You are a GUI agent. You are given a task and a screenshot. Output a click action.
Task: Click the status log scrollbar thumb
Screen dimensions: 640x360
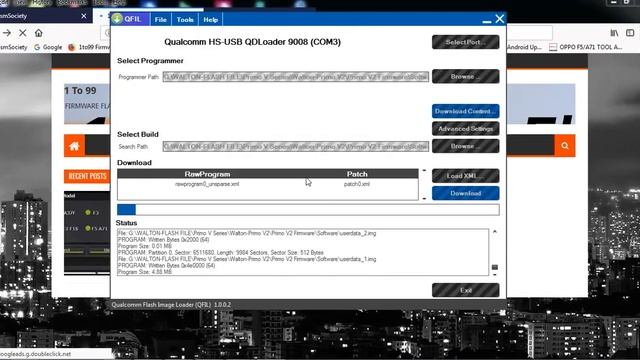click(x=495, y=267)
